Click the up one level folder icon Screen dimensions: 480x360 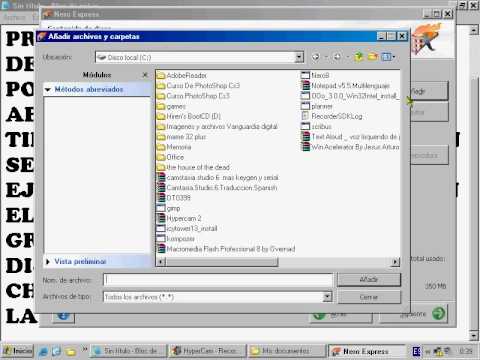(358, 57)
